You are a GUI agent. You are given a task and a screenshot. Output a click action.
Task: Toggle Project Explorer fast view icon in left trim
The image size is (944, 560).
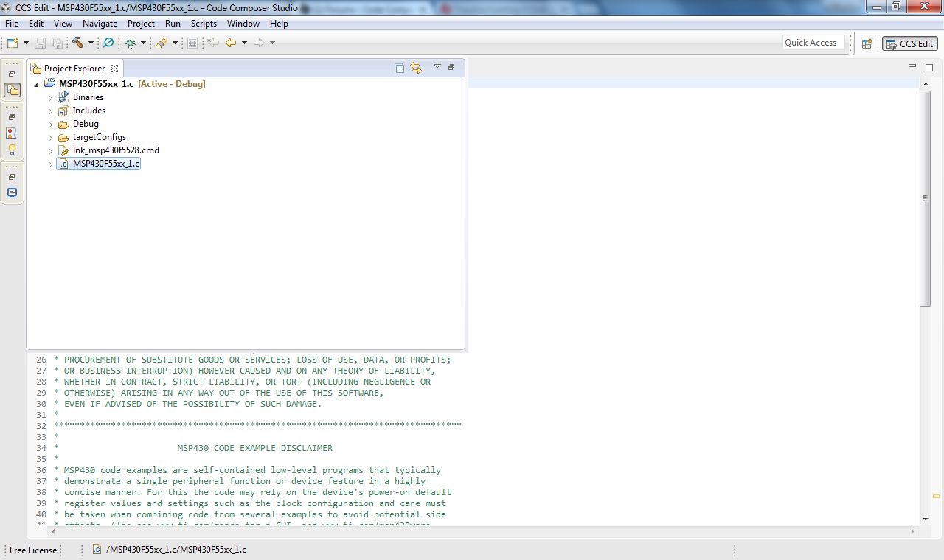pyautogui.click(x=12, y=90)
